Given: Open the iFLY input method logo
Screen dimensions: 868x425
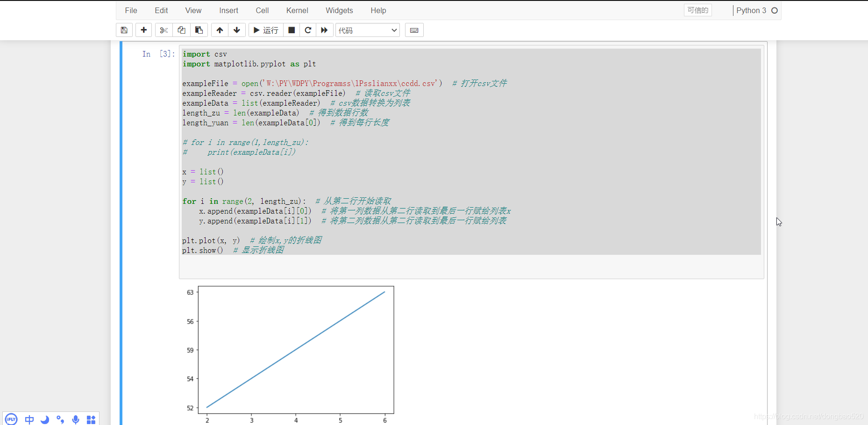Looking at the screenshot, I should click(x=10, y=419).
